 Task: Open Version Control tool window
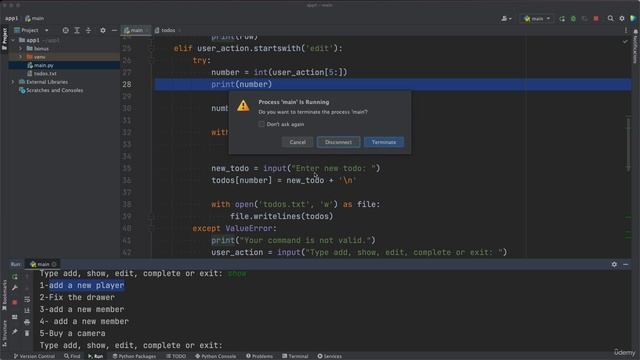[34, 356]
